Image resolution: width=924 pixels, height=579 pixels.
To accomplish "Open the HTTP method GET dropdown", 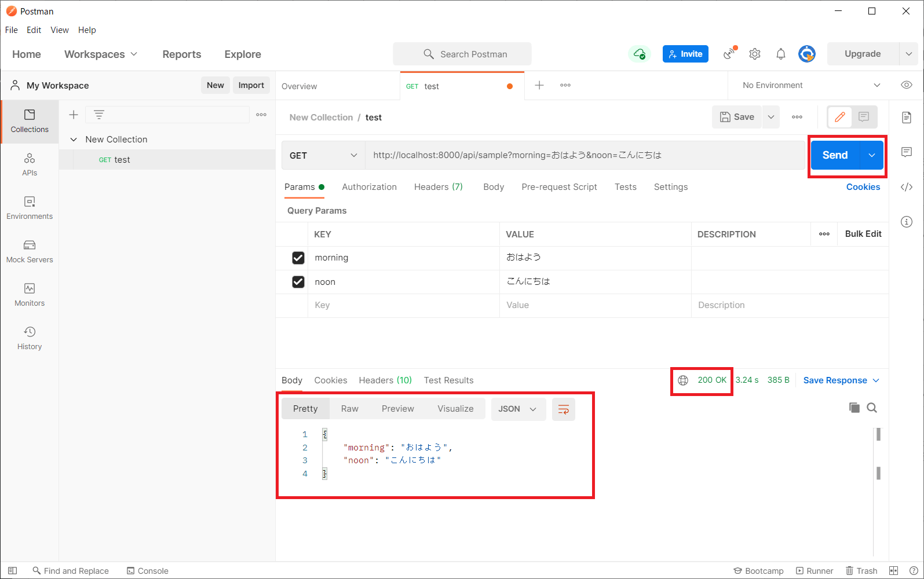I will 323,155.
